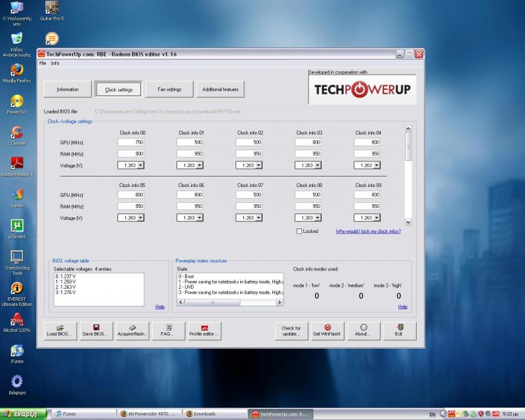Open Acquire/flash dialog

133,331
